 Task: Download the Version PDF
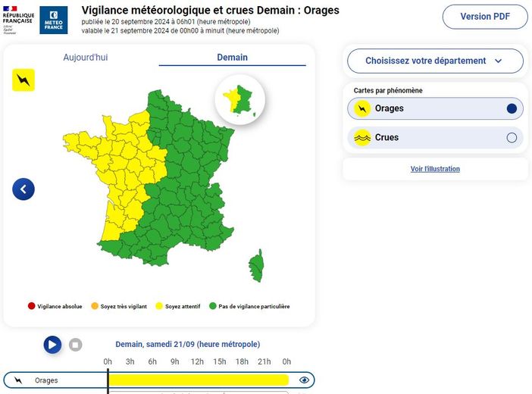click(x=485, y=17)
